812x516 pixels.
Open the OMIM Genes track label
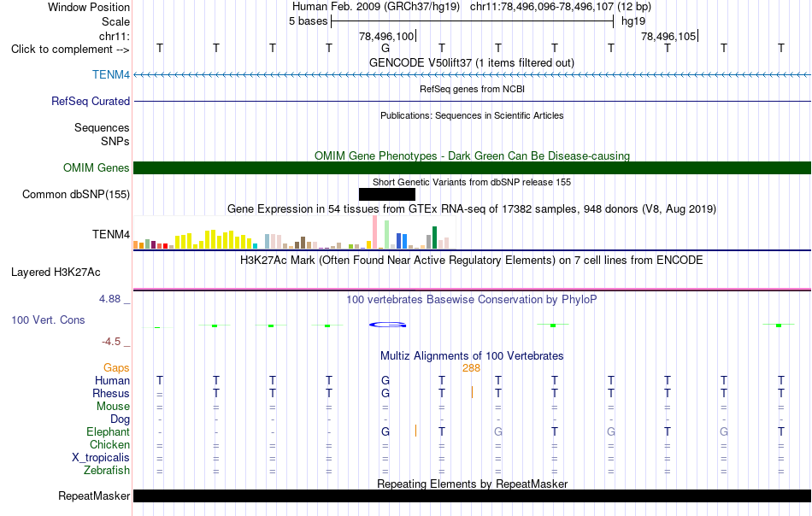tap(96, 167)
